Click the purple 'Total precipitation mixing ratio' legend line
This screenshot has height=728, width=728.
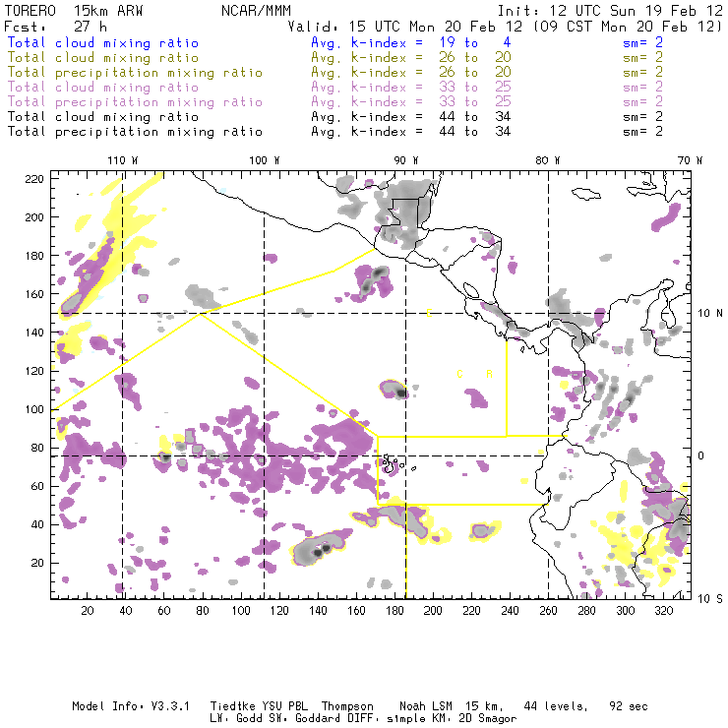point(135,102)
